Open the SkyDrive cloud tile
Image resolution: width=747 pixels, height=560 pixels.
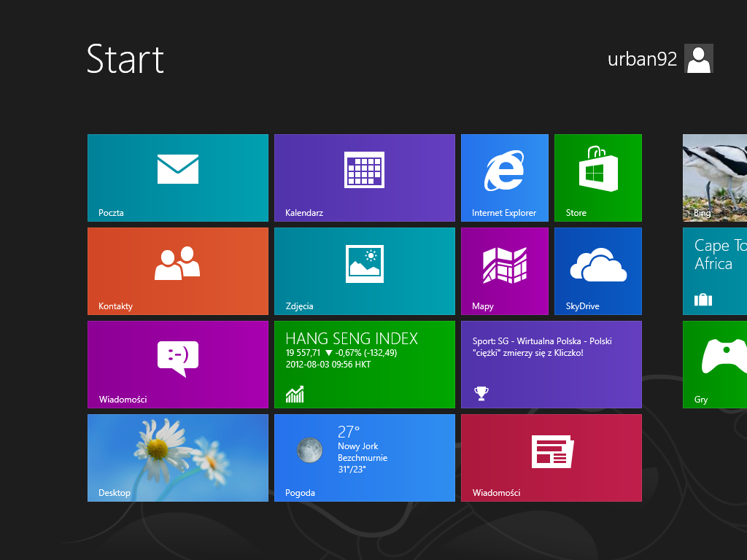coord(597,271)
